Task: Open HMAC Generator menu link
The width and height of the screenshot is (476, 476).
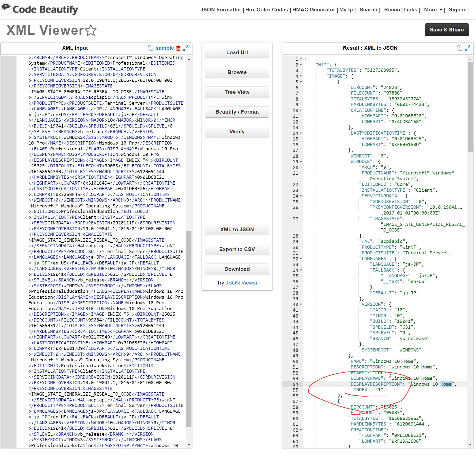Action: click(x=314, y=10)
